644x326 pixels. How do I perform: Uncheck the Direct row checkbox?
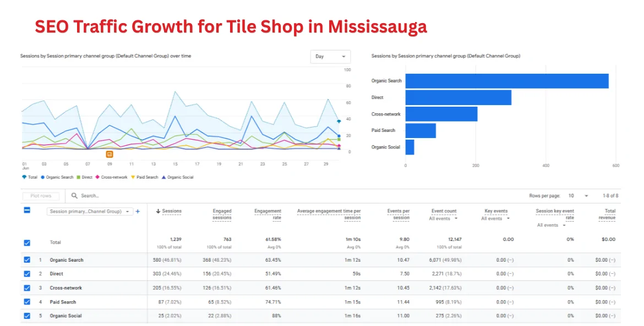click(x=27, y=274)
